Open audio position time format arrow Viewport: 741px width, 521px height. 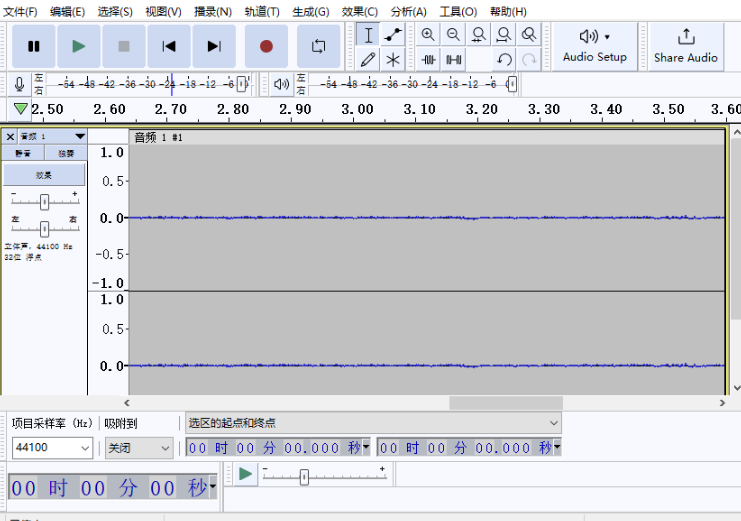pyautogui.click(x=213, y=487)
